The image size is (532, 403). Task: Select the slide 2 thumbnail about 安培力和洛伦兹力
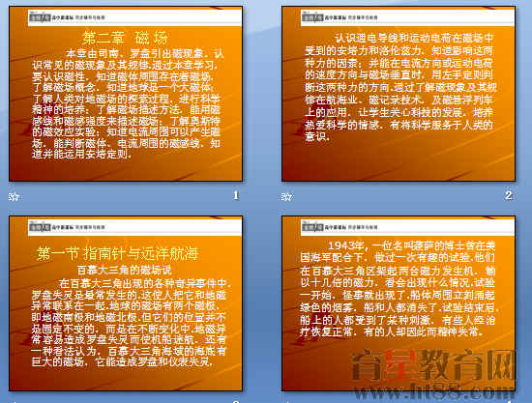pos(399,94)
